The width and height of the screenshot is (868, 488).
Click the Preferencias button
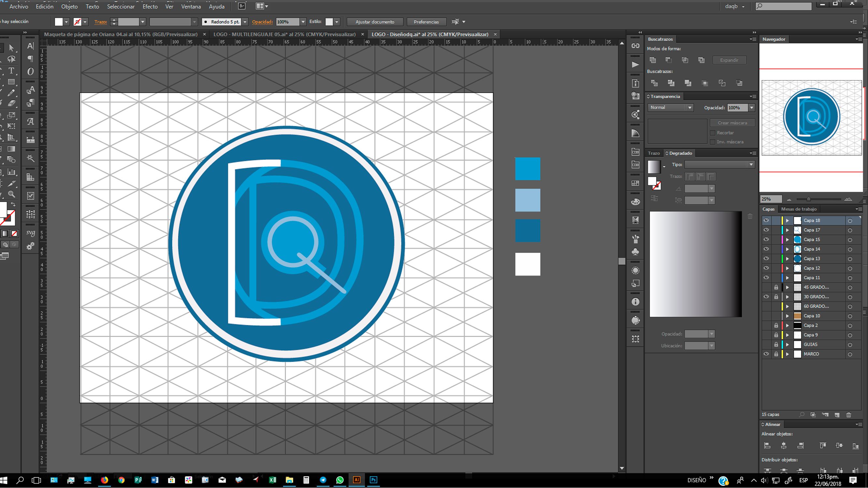(x=426, y=22)
